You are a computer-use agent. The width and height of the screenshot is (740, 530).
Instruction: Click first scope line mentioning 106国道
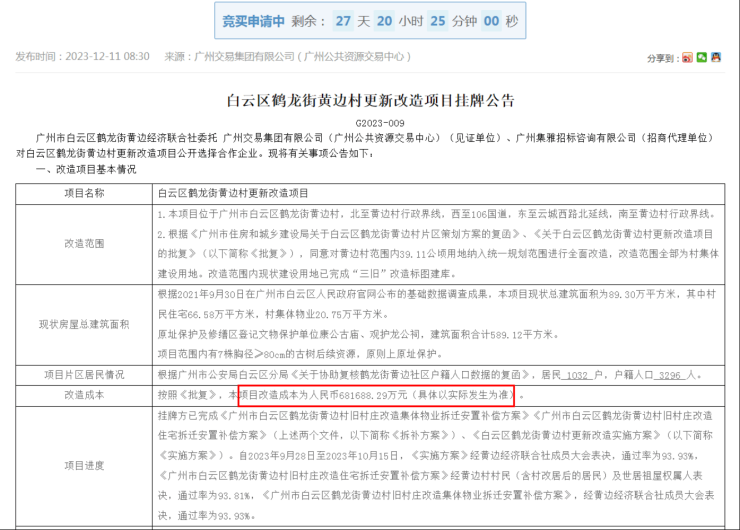click(436, 214)
